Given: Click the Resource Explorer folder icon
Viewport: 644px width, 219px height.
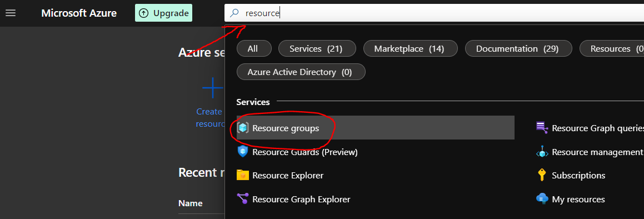Looking at the screenshot, I should click(243, 176).
